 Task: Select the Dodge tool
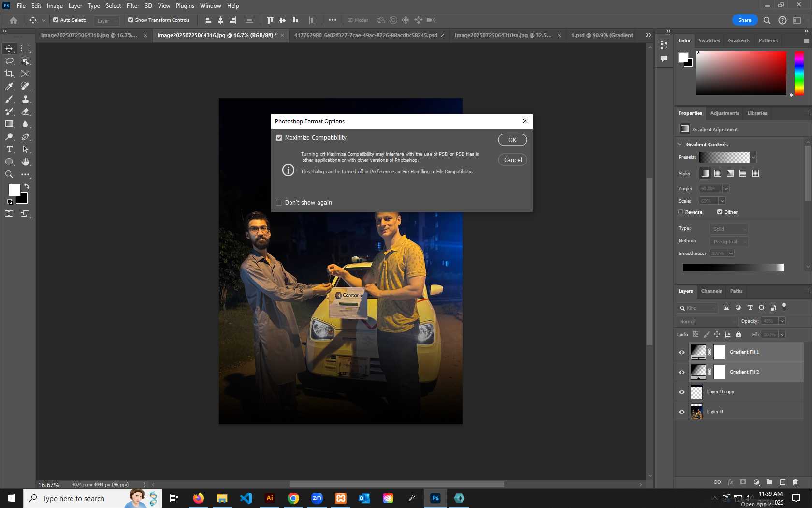pos(9,137)
